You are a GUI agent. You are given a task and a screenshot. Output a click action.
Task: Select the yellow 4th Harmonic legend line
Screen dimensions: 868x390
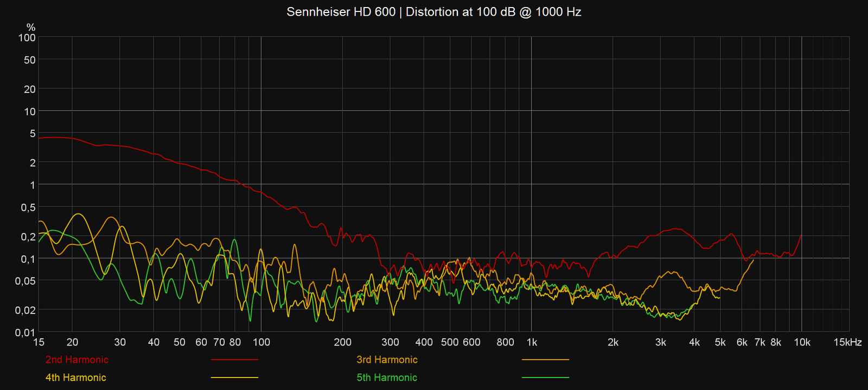[234, 378]
